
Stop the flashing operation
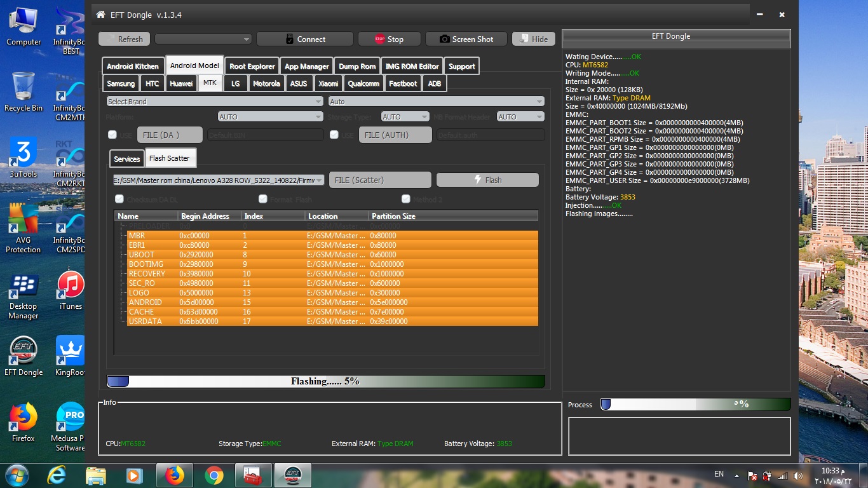[390, 39]
